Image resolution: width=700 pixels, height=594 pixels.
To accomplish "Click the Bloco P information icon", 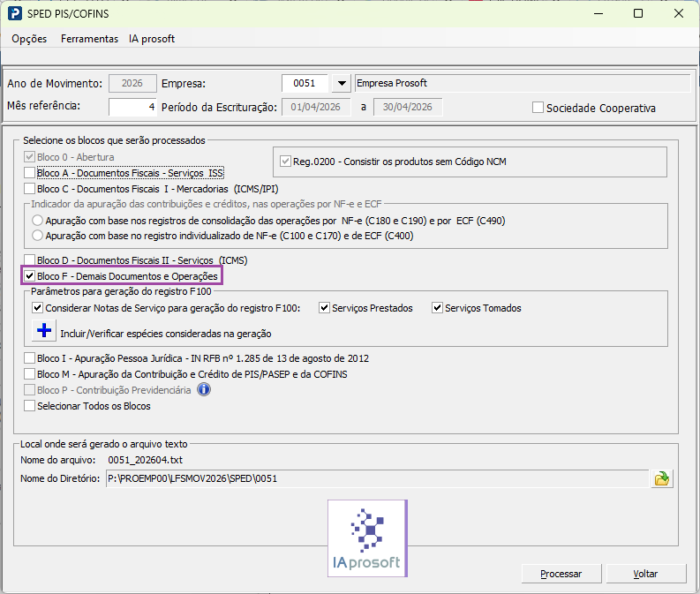I will pos(204,389).
